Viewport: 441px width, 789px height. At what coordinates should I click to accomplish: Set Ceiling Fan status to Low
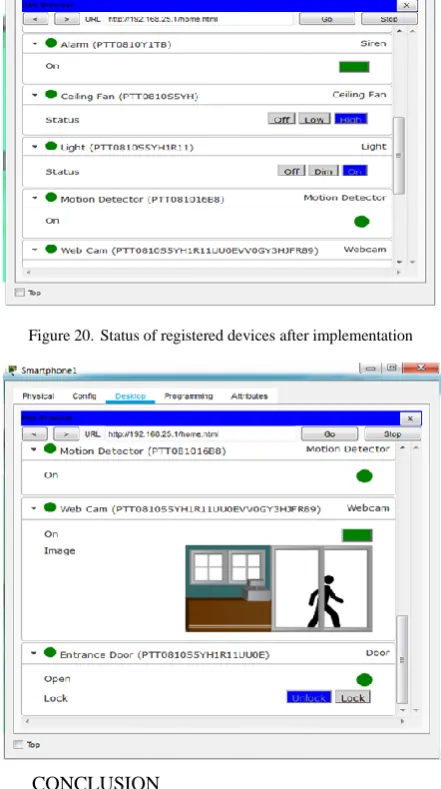[x=314, y=119]
